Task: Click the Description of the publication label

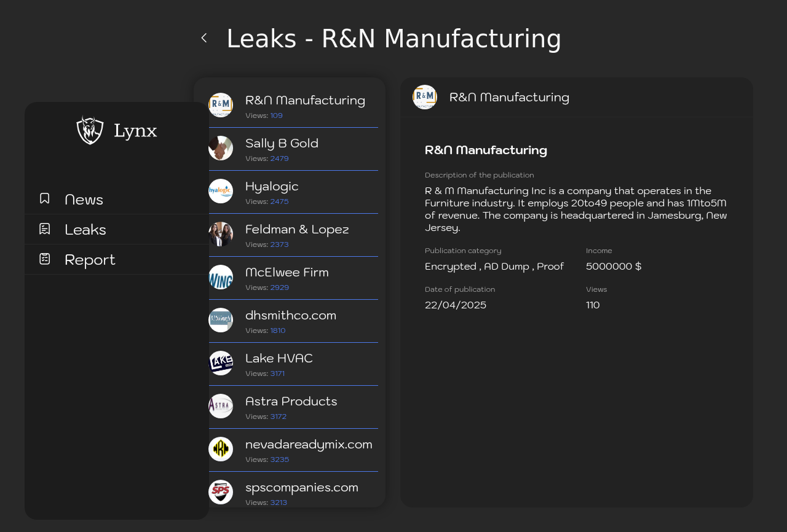Action: 480,175
